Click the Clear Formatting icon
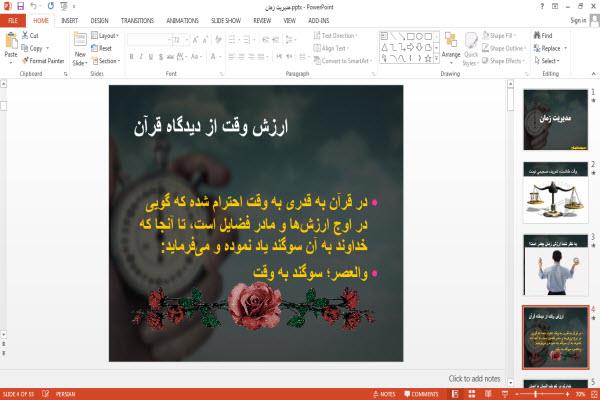Viewport: 600px width, 400px height. pyautogui.click(x=218, y=39)
